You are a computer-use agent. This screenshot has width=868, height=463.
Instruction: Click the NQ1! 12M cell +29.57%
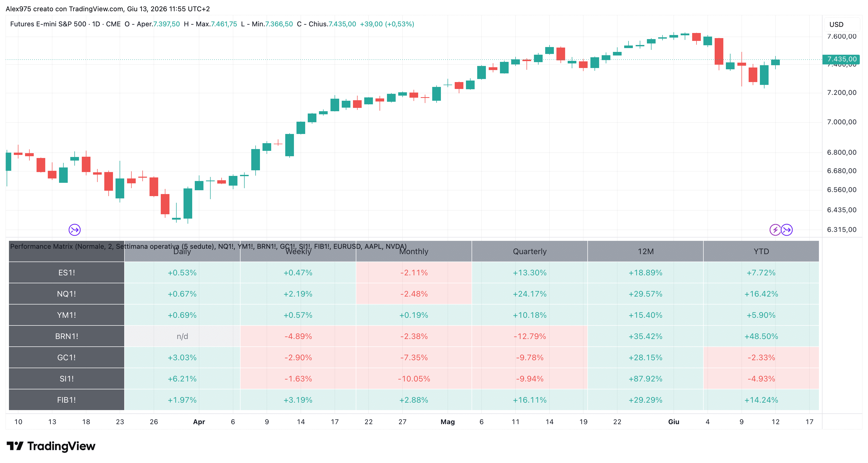(x=646, y=294)
